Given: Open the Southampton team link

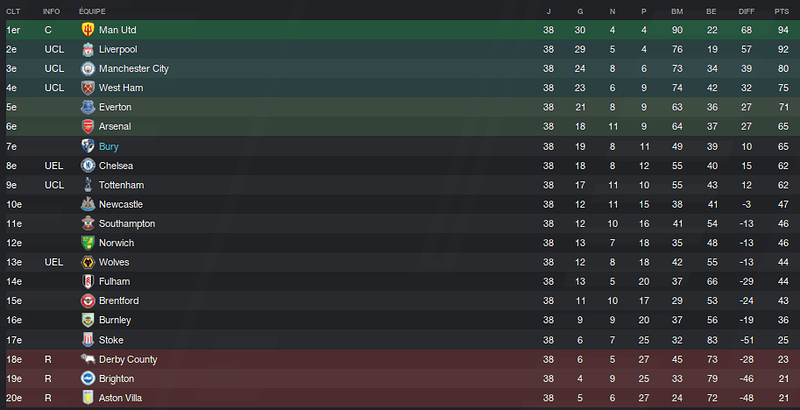Looking at the screenshot, I should [127, 224].
